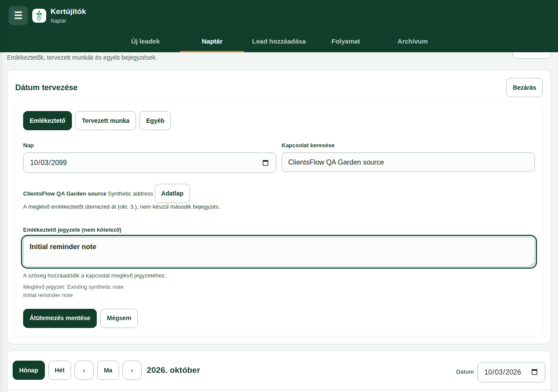The height and width of the screenshot is (392, 558).
Task: Click the 2026. október month label
Action: pos(174,370)
